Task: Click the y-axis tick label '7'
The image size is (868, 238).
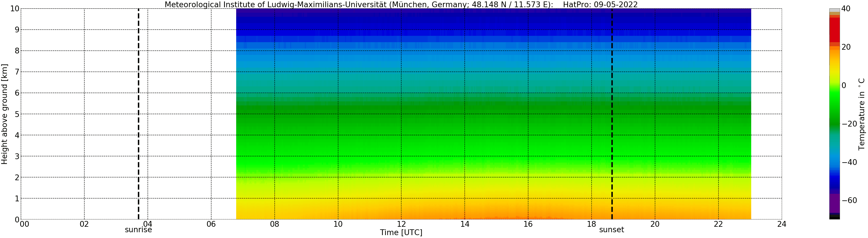Action: 17,72
